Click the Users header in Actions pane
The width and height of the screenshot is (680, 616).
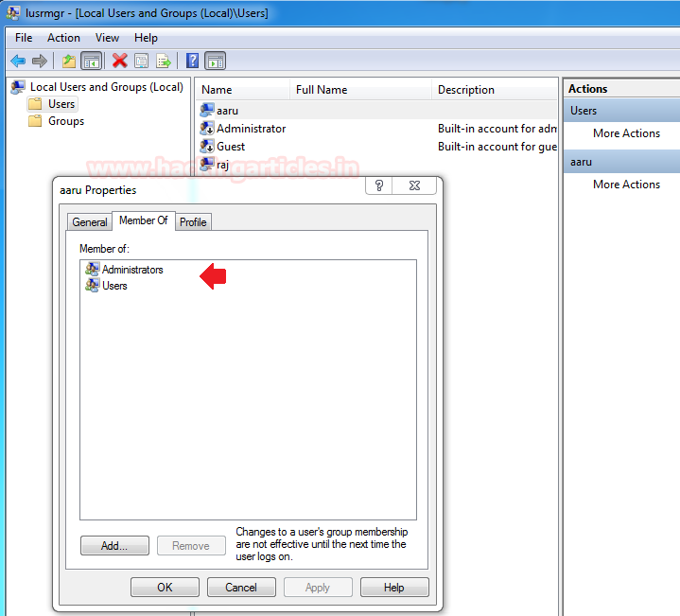(621, 111)
